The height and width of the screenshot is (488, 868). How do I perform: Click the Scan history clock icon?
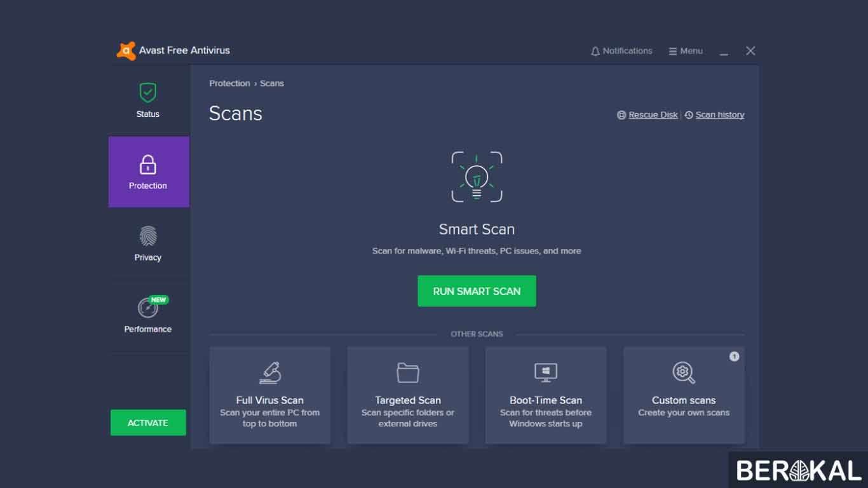689,115
